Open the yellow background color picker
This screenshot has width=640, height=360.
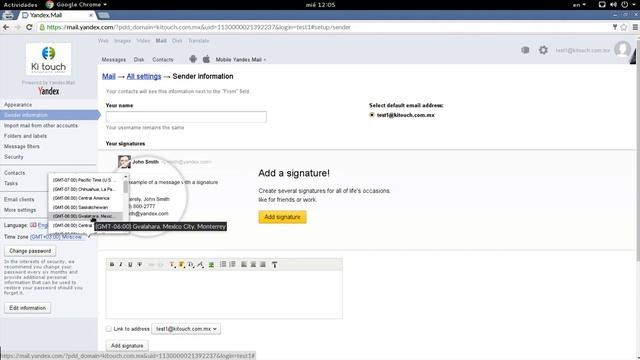[182, 264]
